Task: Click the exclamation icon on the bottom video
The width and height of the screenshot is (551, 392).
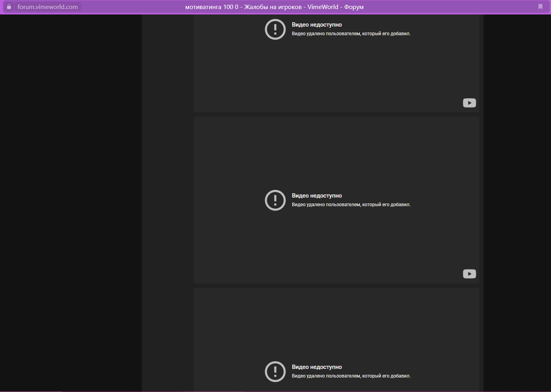Action: point(275,371)
